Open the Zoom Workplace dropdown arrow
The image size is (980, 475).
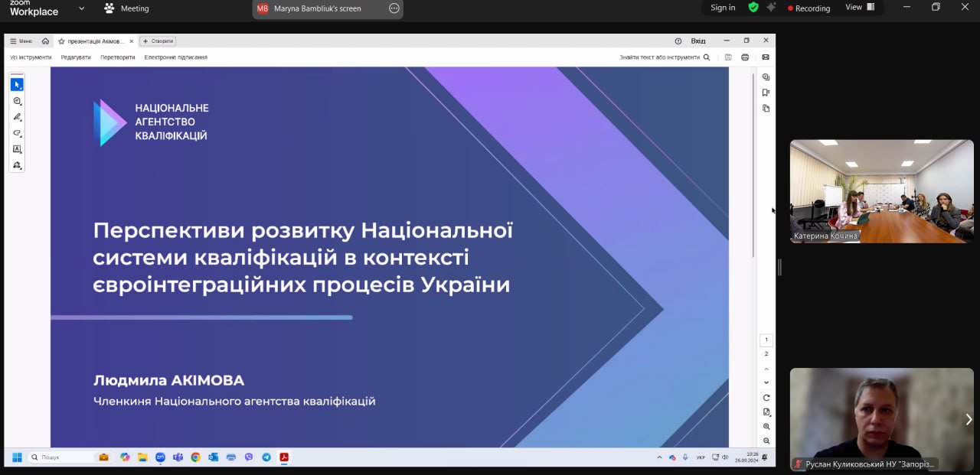coord(81,8)
